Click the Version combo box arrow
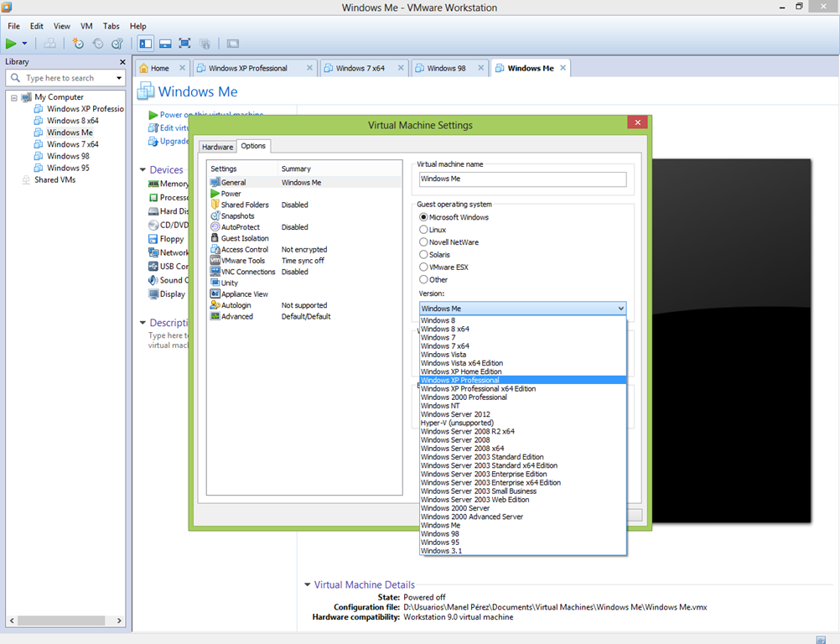 [620, 309]
